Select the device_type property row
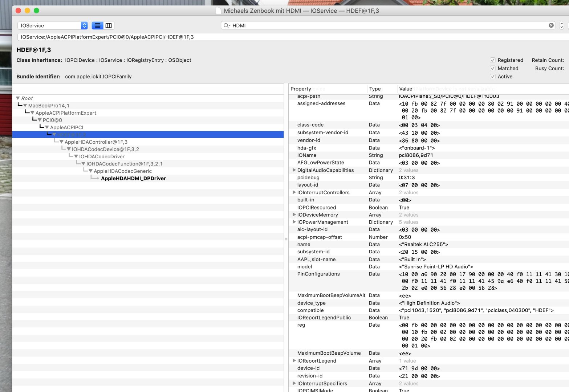The width and height of the screenshot is (569, 392). [429, 303]
